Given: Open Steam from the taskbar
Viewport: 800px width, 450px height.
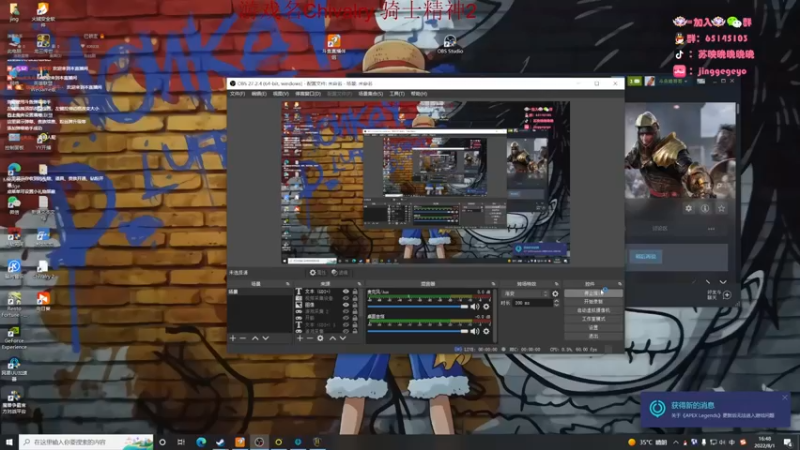Looking at the screenshot, I should point(220,442).
